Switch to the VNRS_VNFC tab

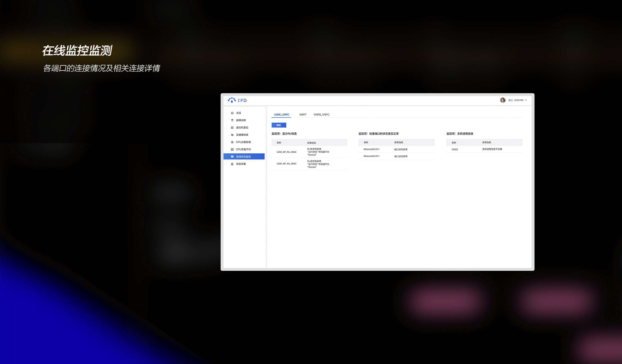click(321, 115)
